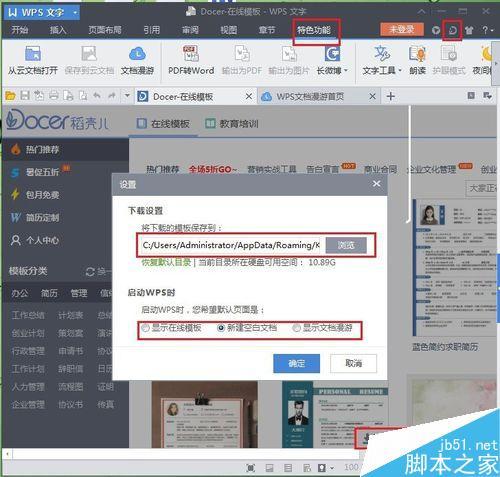This screenshot has width=500, height=477.
Task: Open the 包月免费 lightning sidebar entry
Action: pos(35,195)
